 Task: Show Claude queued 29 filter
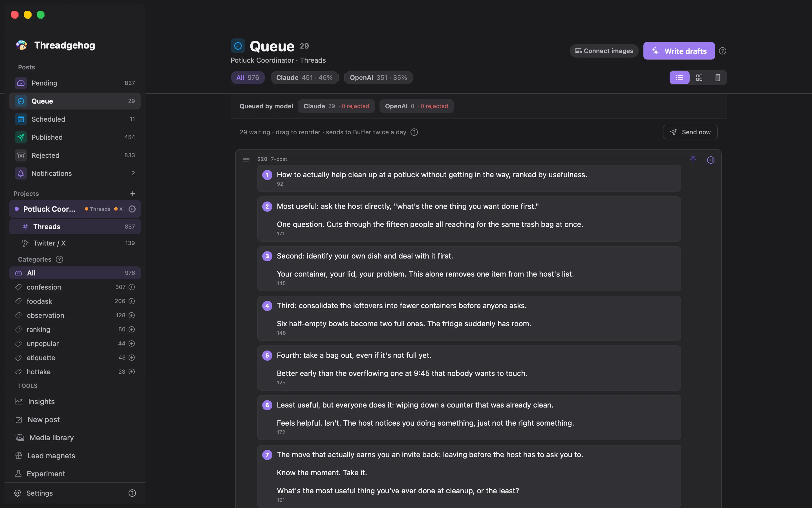point(336,106)
